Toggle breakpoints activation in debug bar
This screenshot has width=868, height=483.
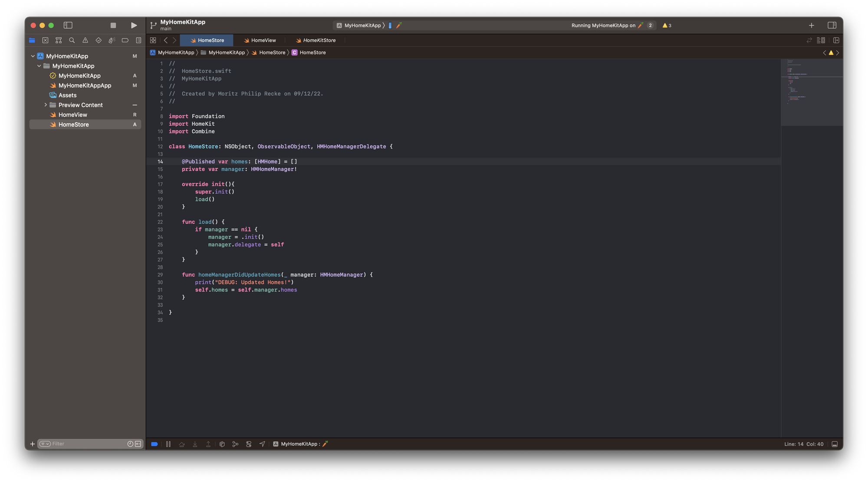pyautogui.click(x=155, y=444)
